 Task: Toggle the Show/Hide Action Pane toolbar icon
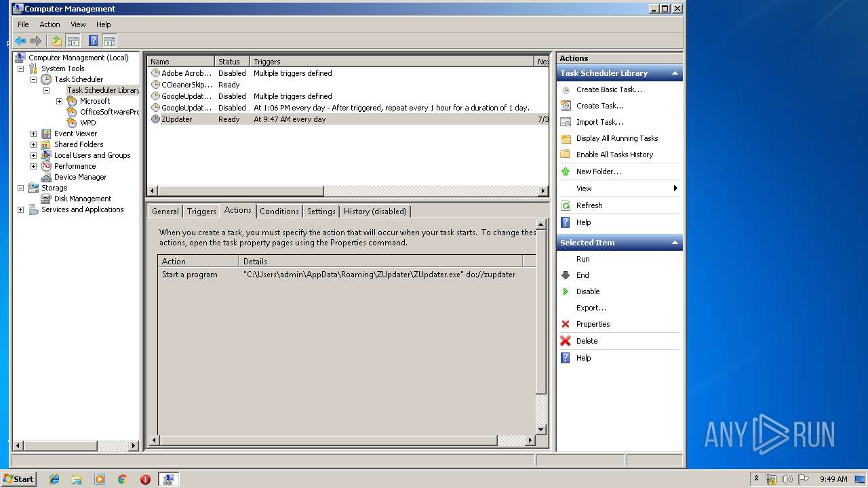point(109,41)
